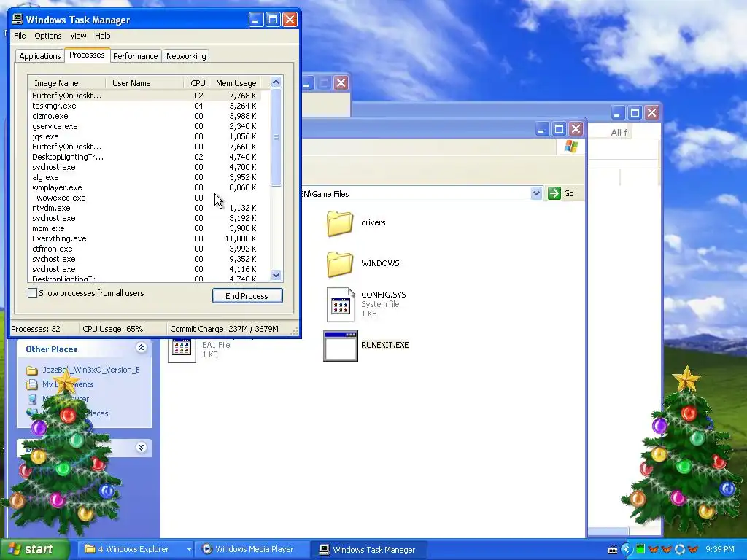Select the CONFIG.SYS file icon
This screenshot has height=560, width=747.
pos(341,304)
